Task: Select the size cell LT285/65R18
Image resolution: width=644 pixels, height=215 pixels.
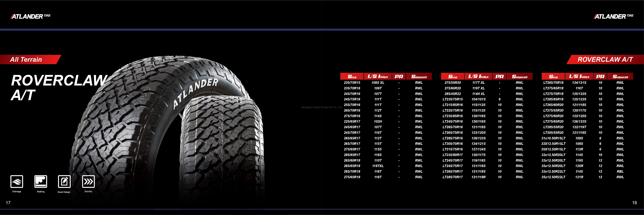Action: coord(553,99)
